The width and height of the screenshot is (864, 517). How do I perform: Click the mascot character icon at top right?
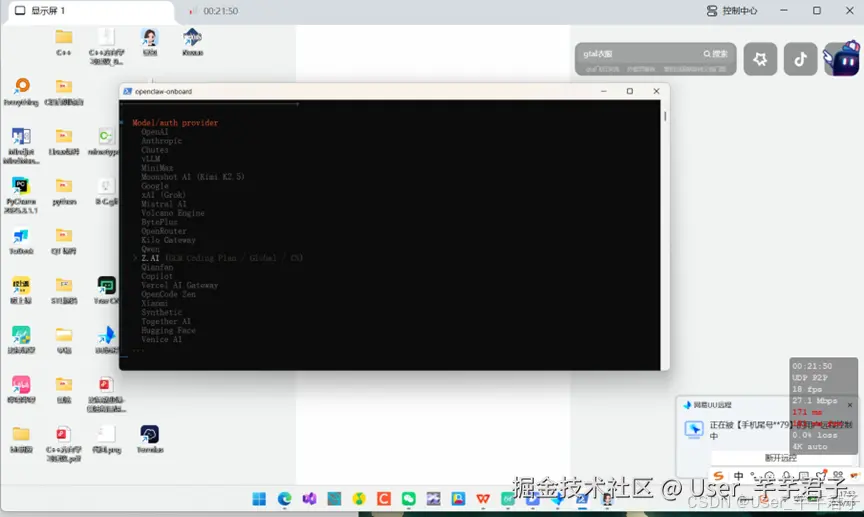click(x=841, y=58)
